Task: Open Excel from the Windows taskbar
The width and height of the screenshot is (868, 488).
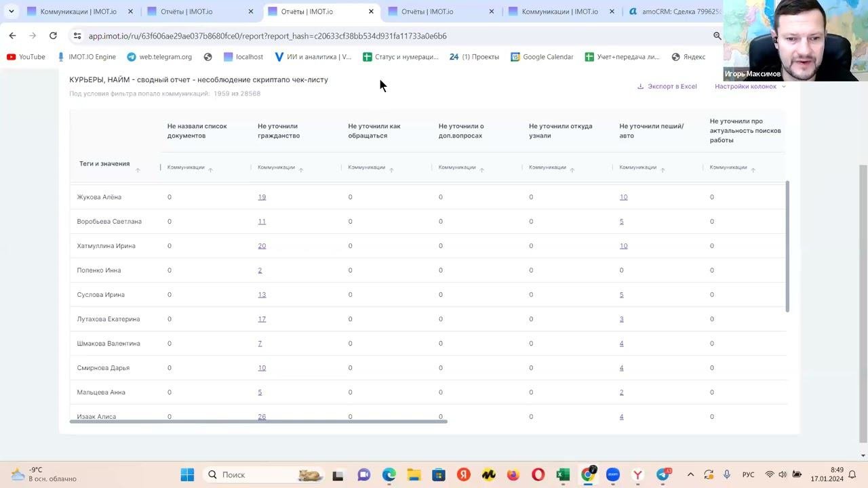Action: [562, 474]
